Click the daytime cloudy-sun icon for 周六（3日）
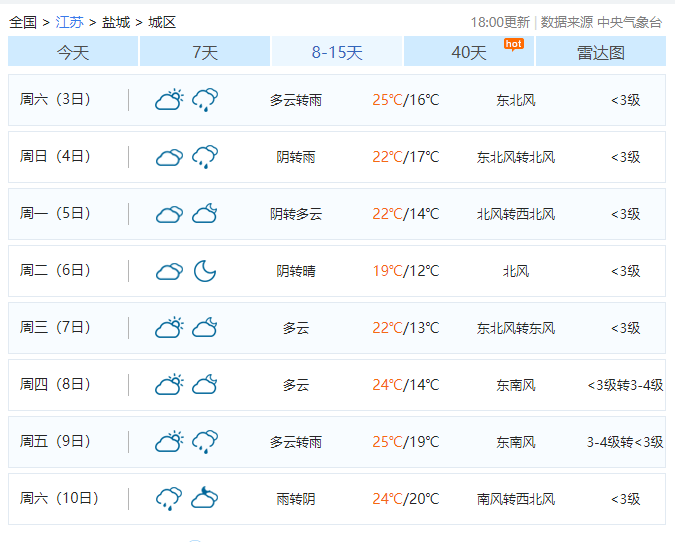This screenshot has height=542, width=675. coord(169,100)
